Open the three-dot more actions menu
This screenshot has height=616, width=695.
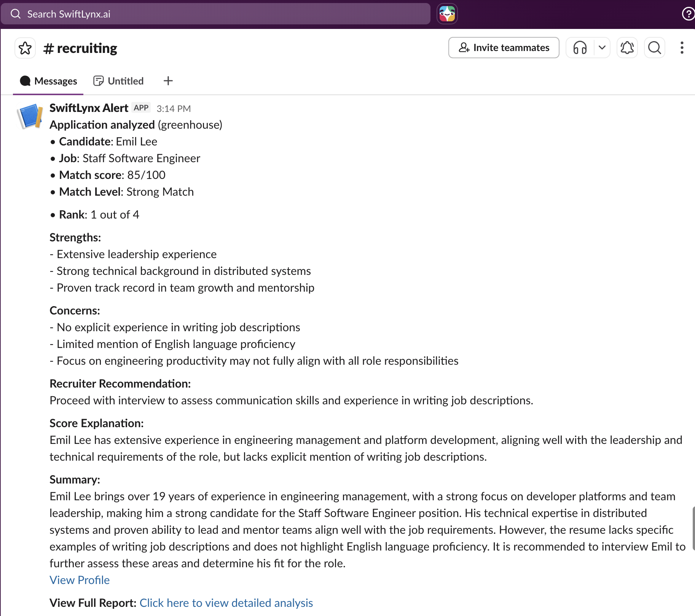pyautogui.click(x=682, y=48)
